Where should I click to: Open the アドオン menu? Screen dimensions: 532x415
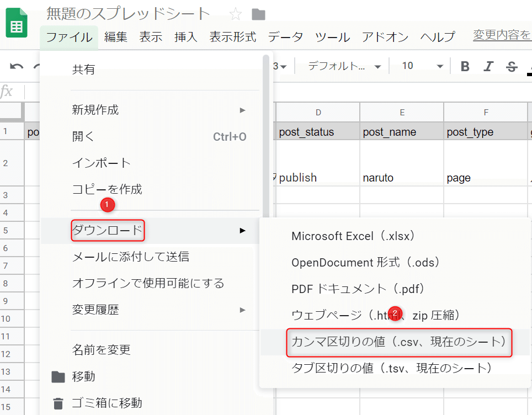pos(385,37)
